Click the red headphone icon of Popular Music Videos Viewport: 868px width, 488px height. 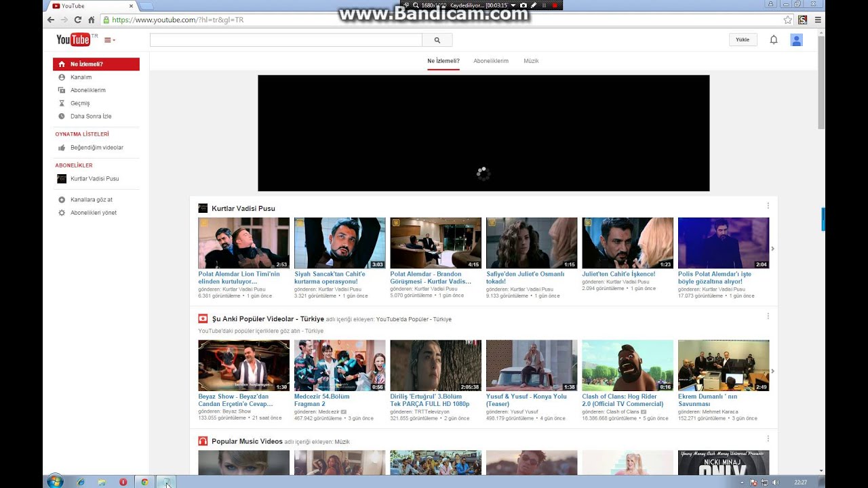pos(203,441)
